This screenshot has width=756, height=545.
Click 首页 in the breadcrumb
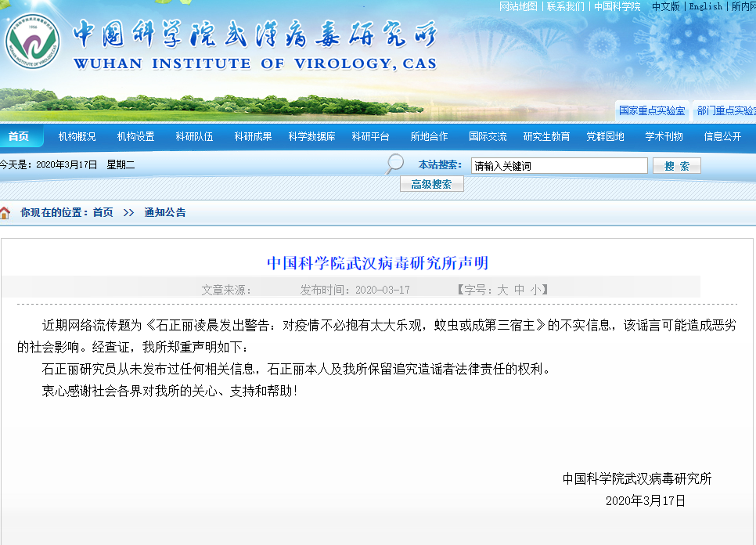click(103, 213)
